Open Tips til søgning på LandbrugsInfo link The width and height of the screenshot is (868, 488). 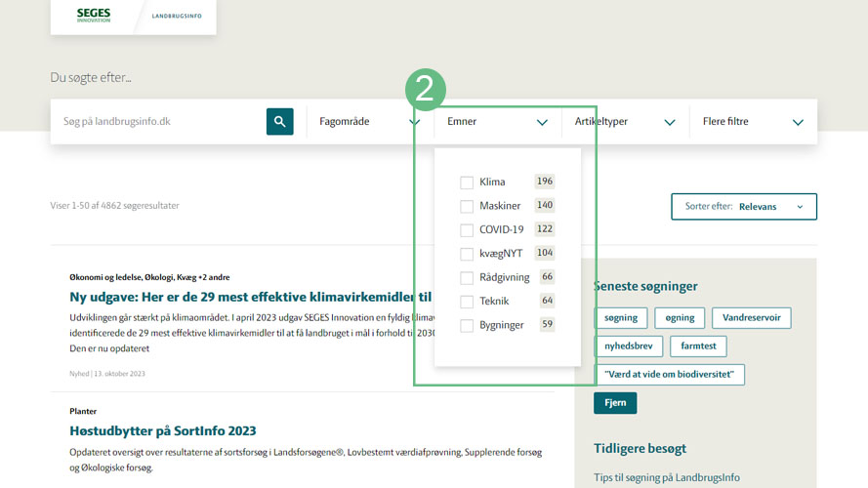click(667, 477)
